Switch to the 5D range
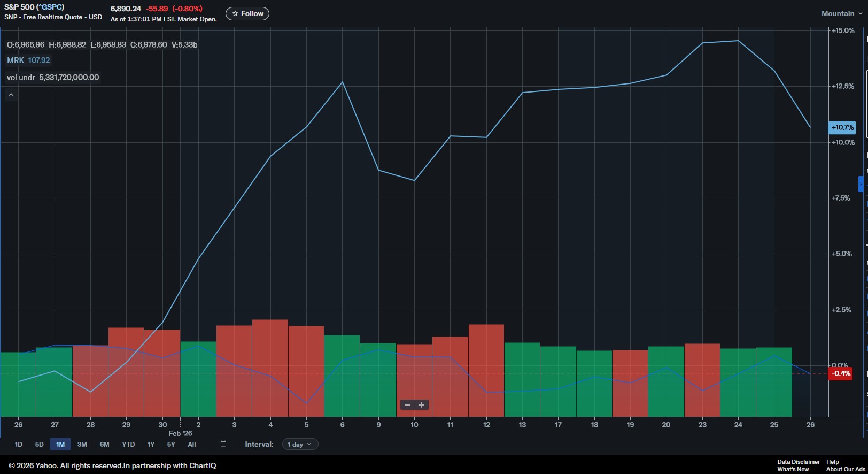 (x=40, y=445)
